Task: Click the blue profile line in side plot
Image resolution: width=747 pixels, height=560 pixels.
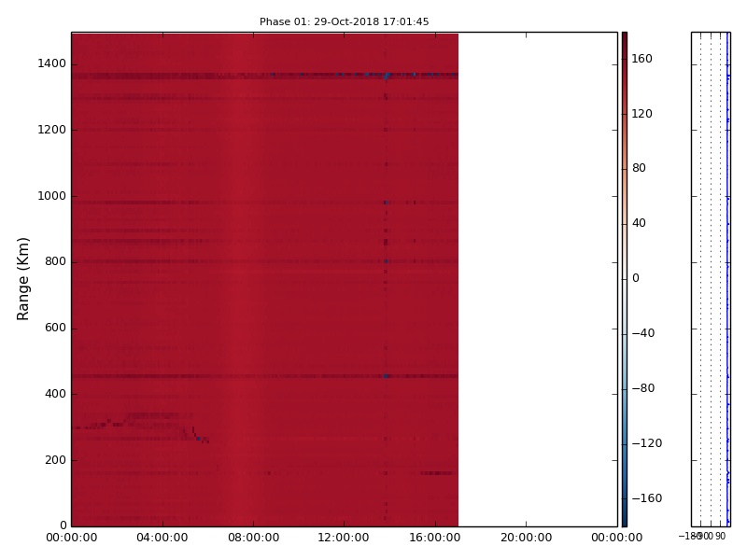Action: (727, 279)
